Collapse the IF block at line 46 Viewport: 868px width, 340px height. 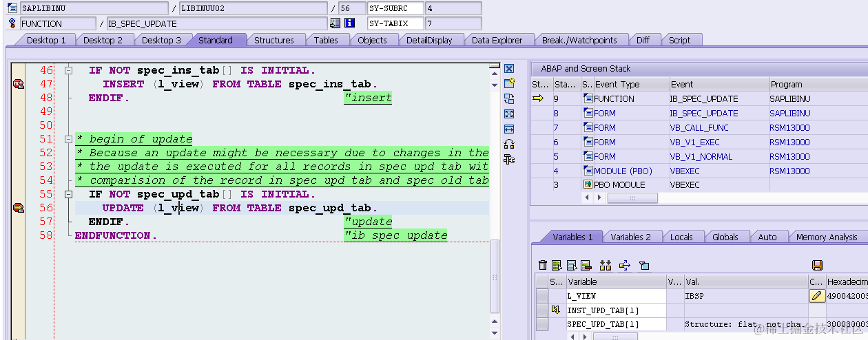pyautogui.click(x=68, y=70)
